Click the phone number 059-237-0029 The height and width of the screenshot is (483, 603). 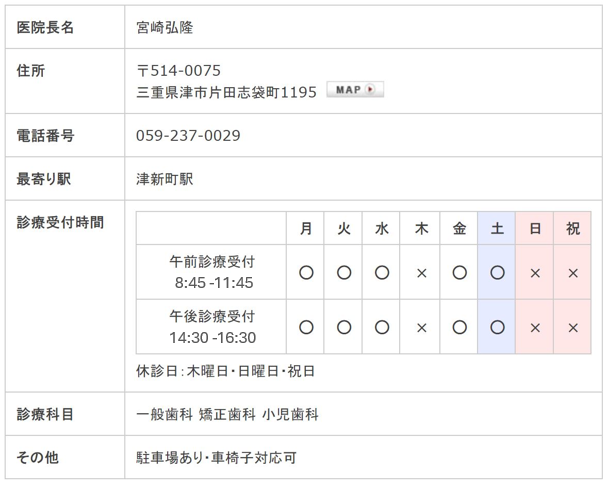pos(188,135)
